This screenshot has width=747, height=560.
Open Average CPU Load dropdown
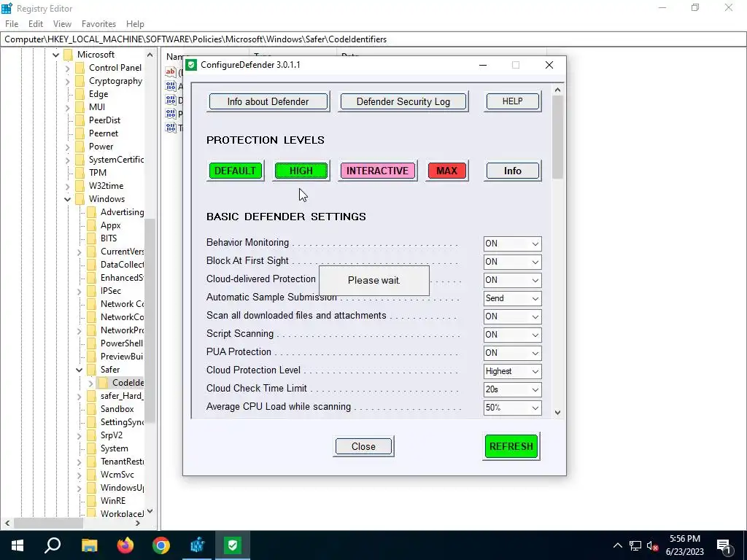tap(512, 408)
